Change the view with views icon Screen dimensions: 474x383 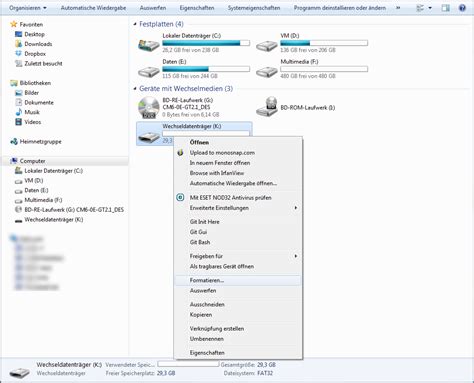pyautogui.click(x=420, y=8)
